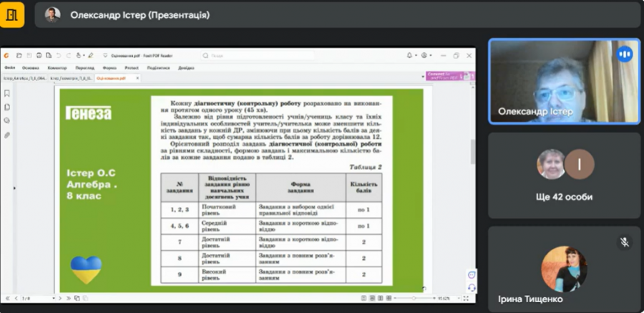Click the zoom in plus button
644x313 pixels.
coord(434,298)
